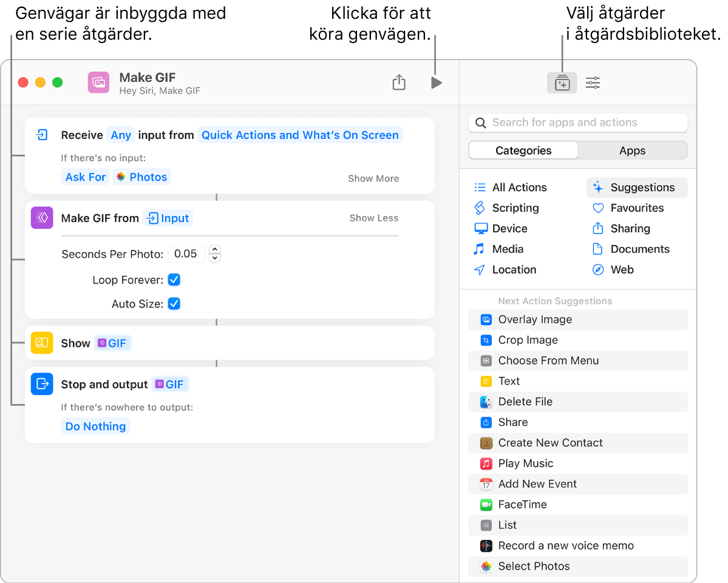Open the Web category
The width and height of the screenshot is (728, 583).
coord(613,269)
